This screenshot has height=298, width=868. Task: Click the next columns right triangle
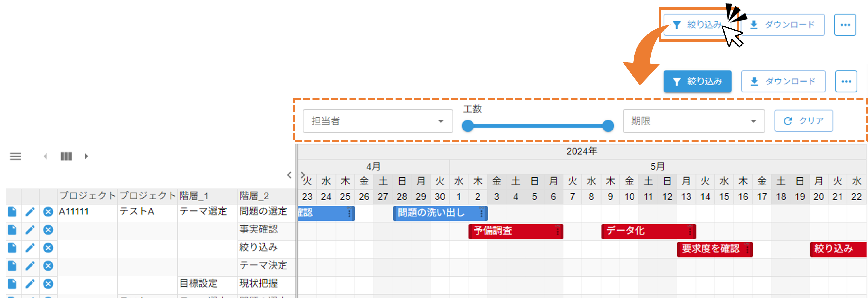86,156
